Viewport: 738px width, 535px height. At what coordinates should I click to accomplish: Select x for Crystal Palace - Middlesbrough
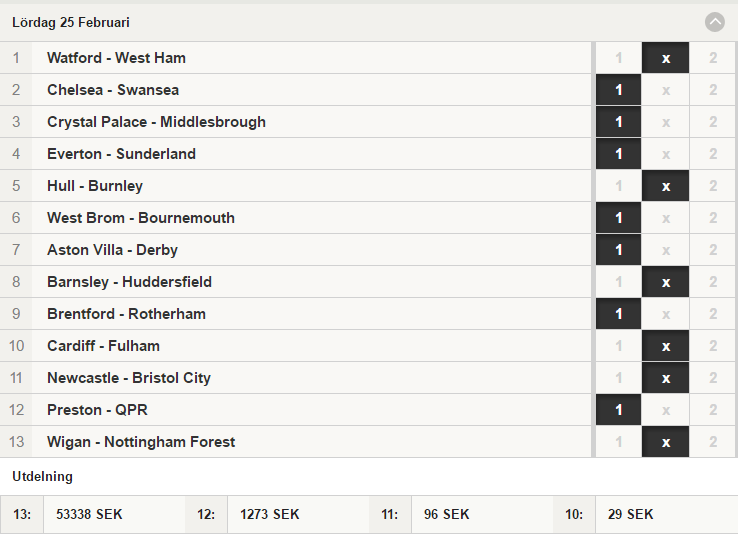(666, 122)
